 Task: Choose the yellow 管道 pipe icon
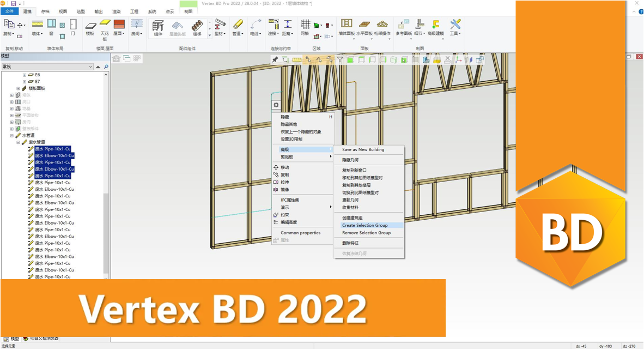[238, 24]
